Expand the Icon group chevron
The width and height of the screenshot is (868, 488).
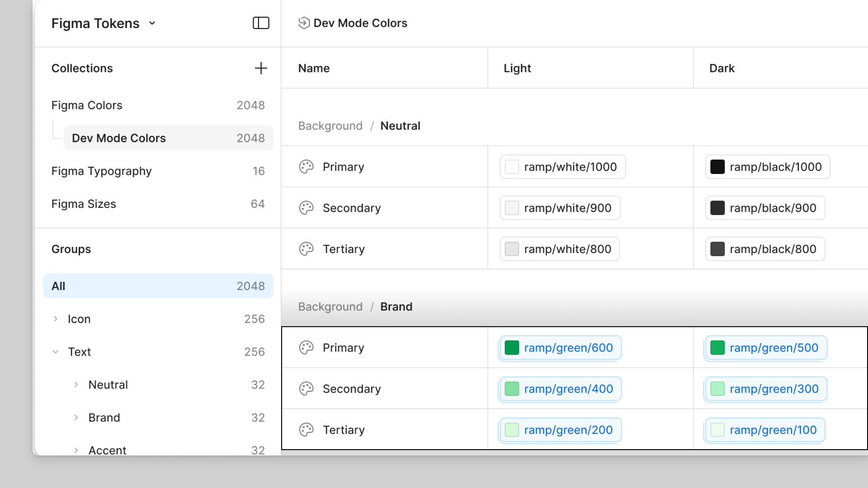pyautogui.click(x=56, y=319)
